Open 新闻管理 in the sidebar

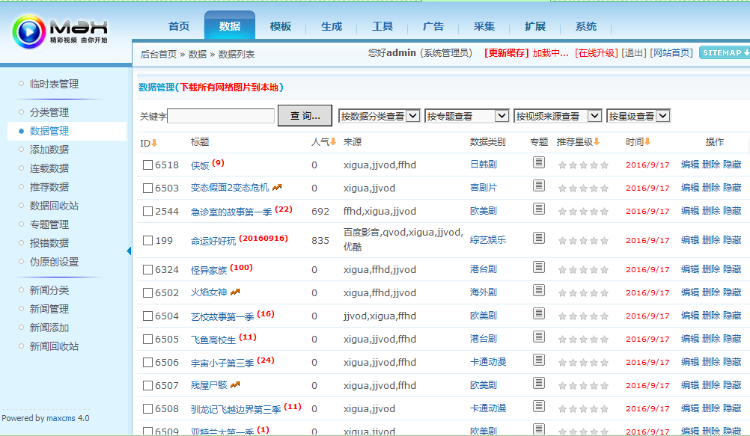click(49, 309)
